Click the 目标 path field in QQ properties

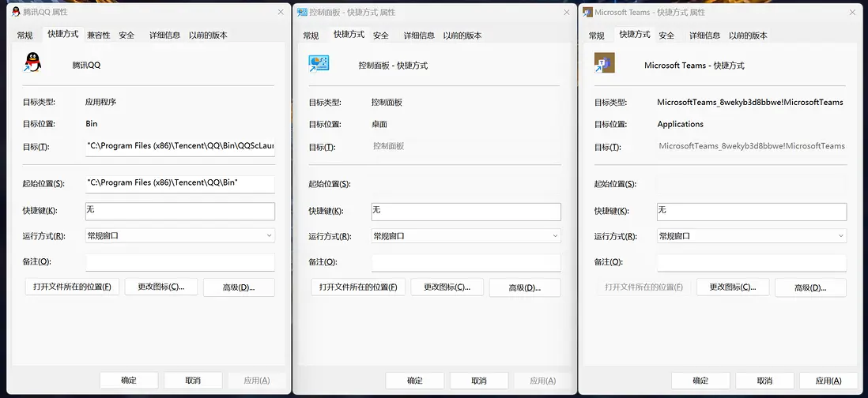click(180, 146)
